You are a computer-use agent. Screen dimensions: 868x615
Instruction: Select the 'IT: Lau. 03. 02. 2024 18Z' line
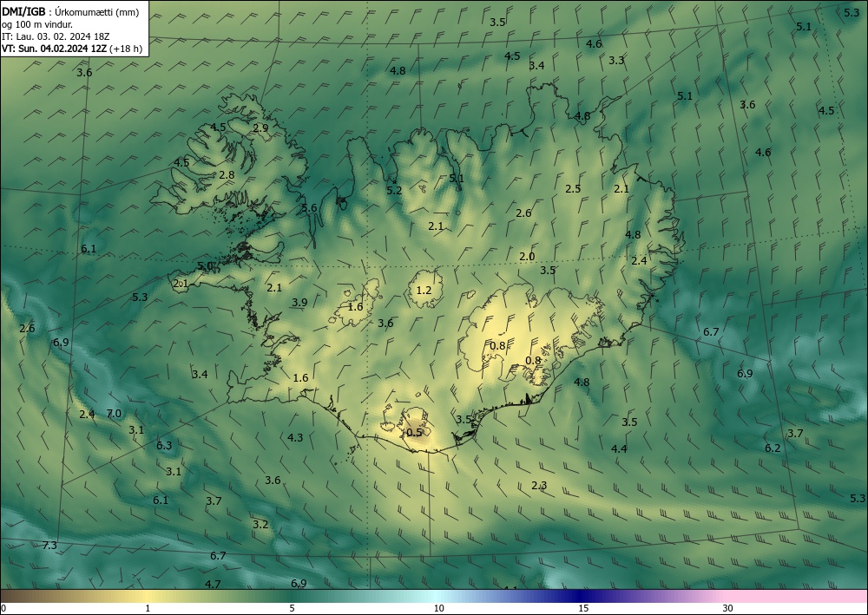click(x=56, y=36)
